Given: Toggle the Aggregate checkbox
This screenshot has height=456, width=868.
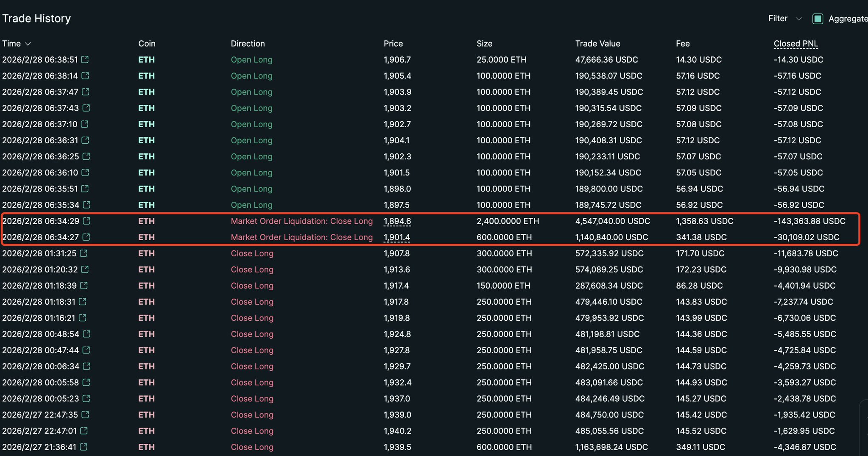Looking at the screenshot, I should (818, 19).
